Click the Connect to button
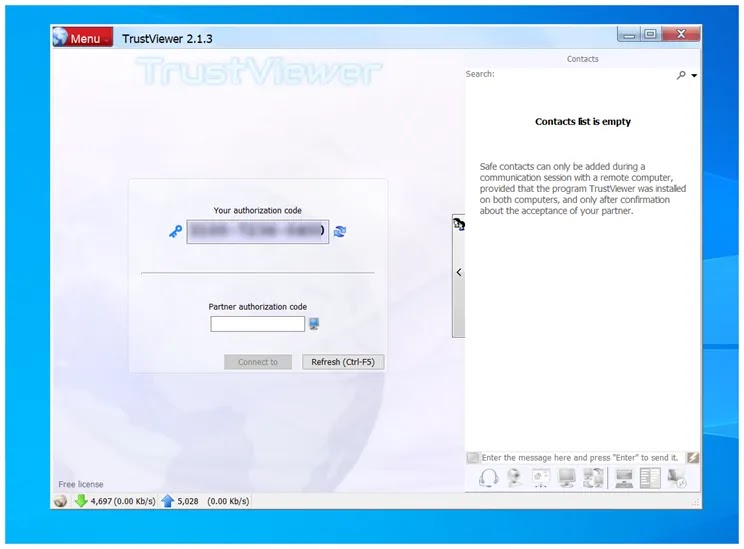 click(258, 362)
